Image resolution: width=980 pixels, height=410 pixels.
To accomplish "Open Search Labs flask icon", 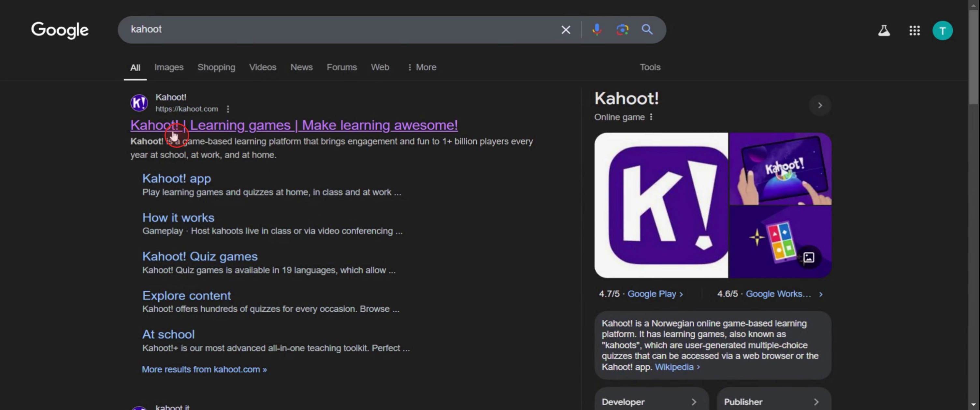I will (883, 30).
